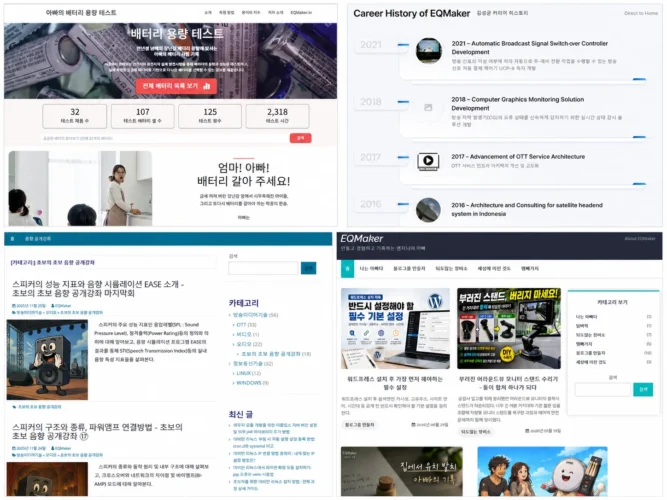Click the broken image icon for 2018 entry
The image size is (667, 500).
(428, 108)
